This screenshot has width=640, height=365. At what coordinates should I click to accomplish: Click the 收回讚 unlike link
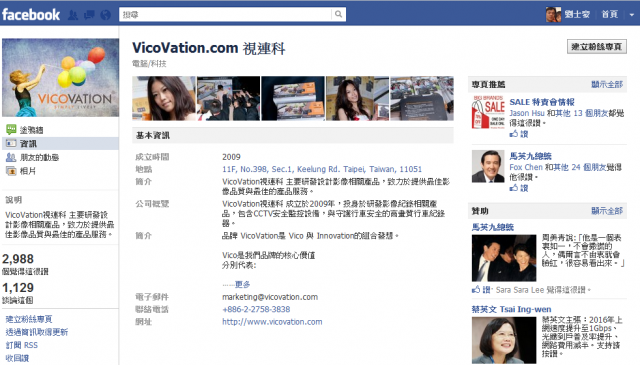coord(17,358)
